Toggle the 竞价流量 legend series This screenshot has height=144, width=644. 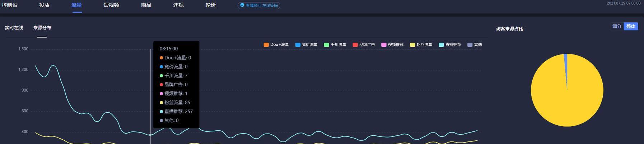pyautogui.click(x=307, y=45)
